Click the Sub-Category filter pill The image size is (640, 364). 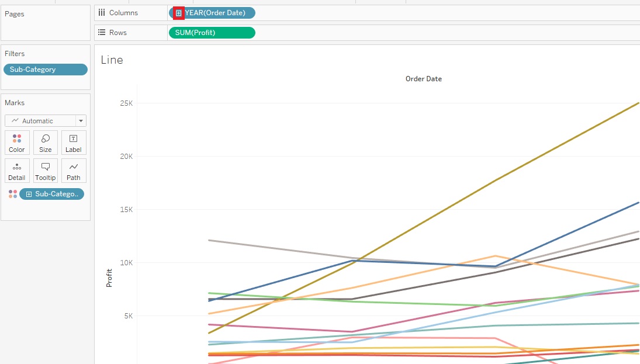pyautogui.click(x=46, y=70)
